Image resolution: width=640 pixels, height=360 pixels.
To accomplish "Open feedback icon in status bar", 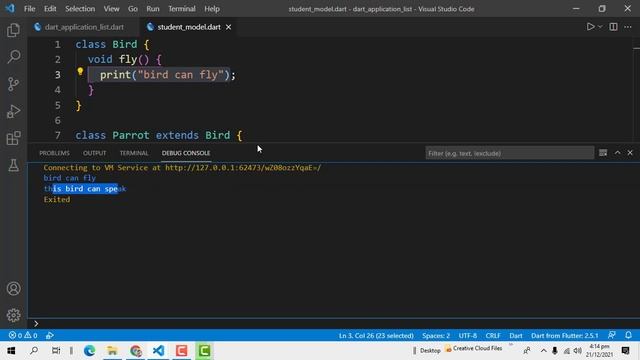I will point(611,335).
